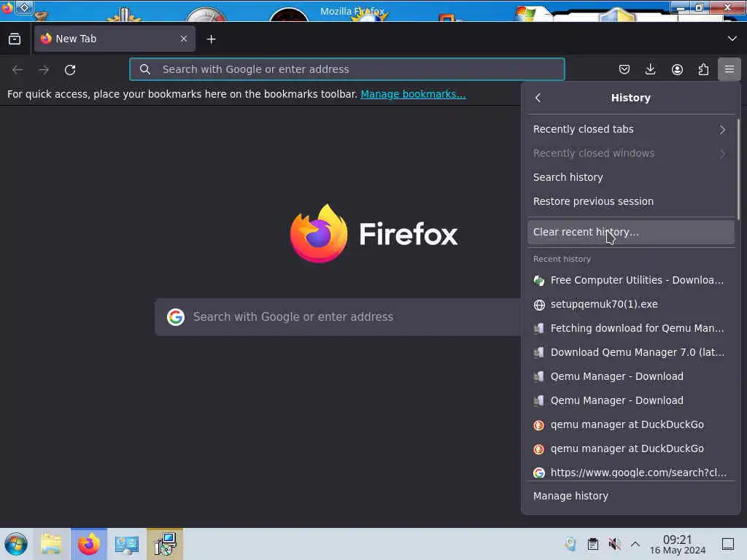
Task: Open the clipboard tray icon
Action: pos(592,544)
